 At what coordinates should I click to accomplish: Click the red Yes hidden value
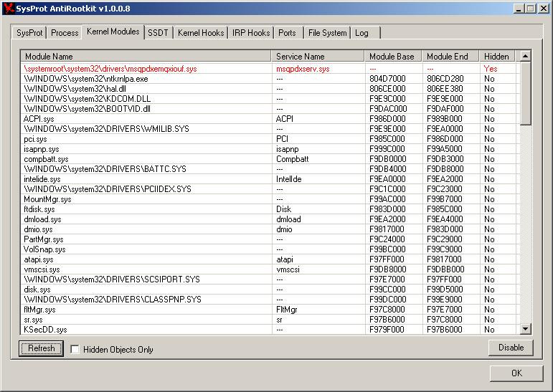click(x=491, y=69)
